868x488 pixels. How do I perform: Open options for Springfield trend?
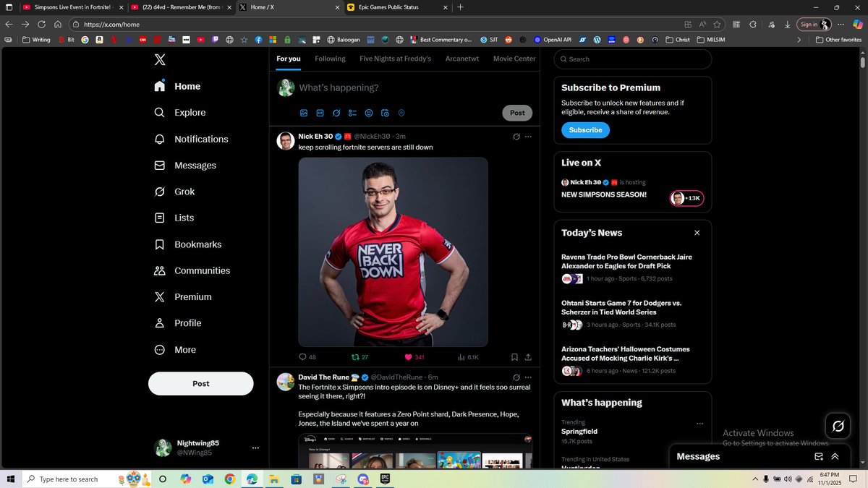[x=699, y=424]
